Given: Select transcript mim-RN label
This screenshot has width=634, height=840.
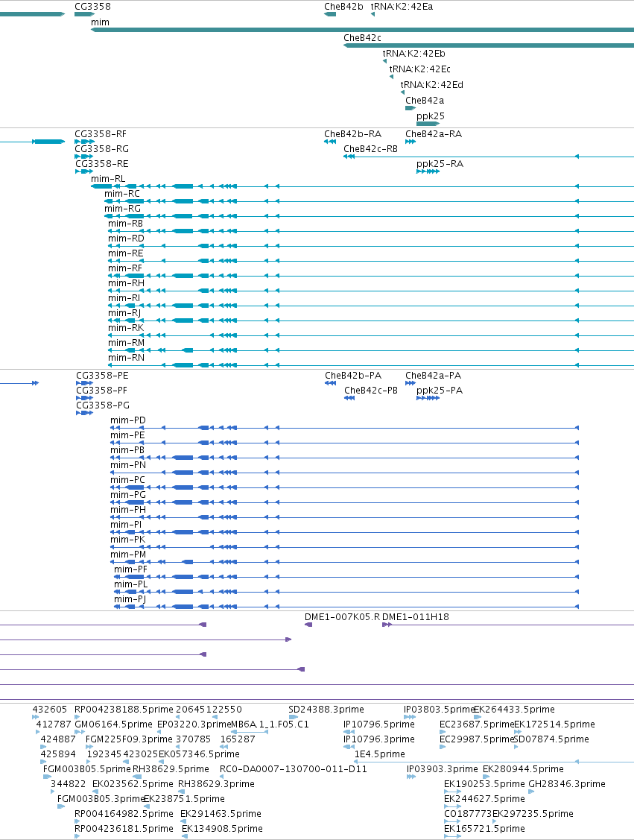Looking at the screenshot, I should coord(127,358).
